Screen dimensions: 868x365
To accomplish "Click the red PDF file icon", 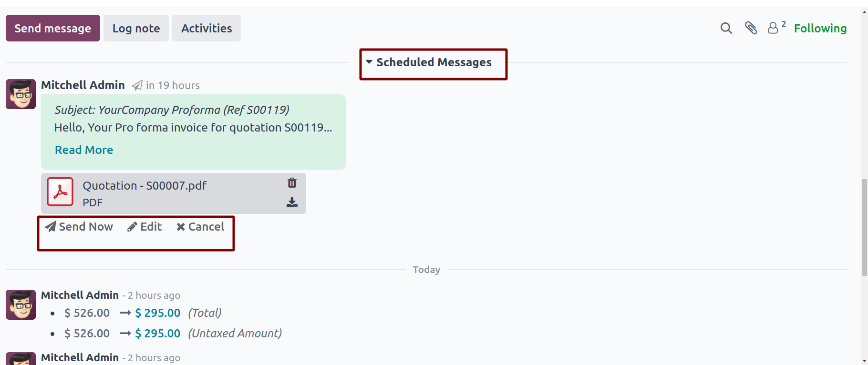I will (60, 192).
